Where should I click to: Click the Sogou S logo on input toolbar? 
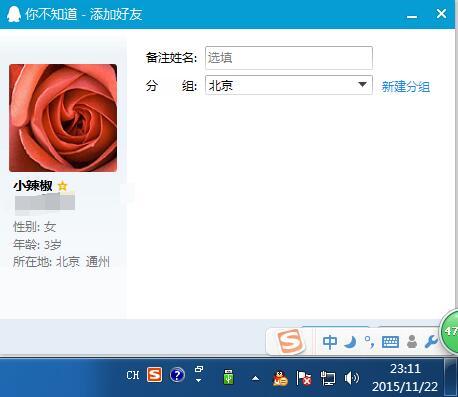(x=291, y=341)
